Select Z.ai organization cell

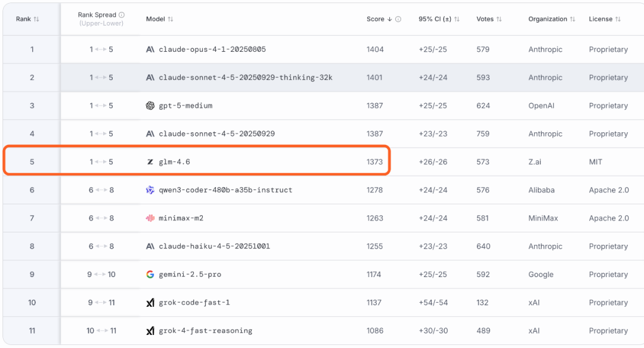click(535, 162)
